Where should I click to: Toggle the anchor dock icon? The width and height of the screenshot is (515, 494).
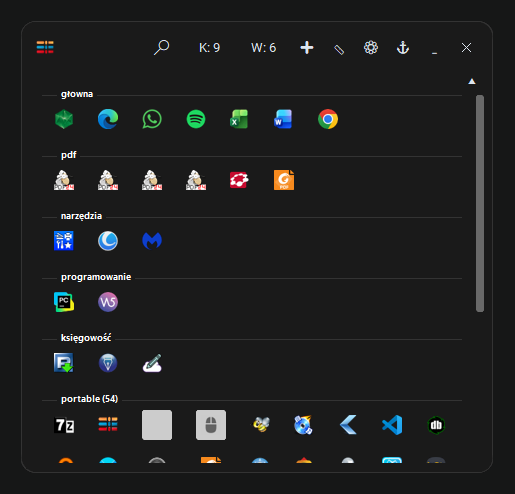pyautogui.click(x=403, y=48)
